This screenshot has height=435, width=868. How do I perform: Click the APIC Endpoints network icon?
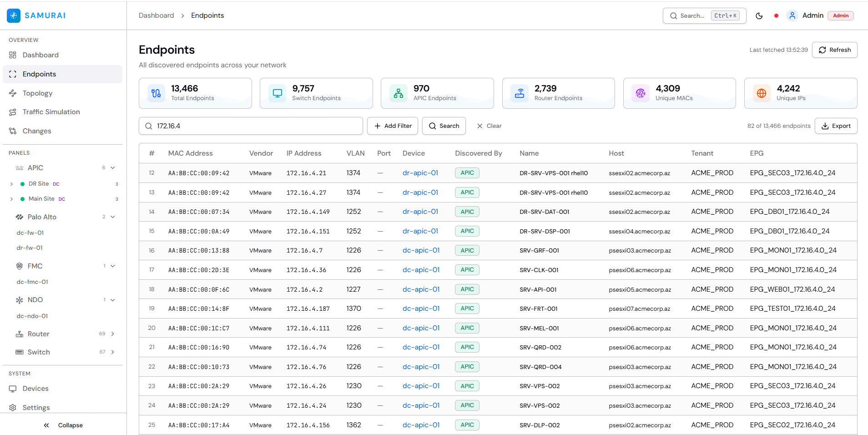pos(398,93)
